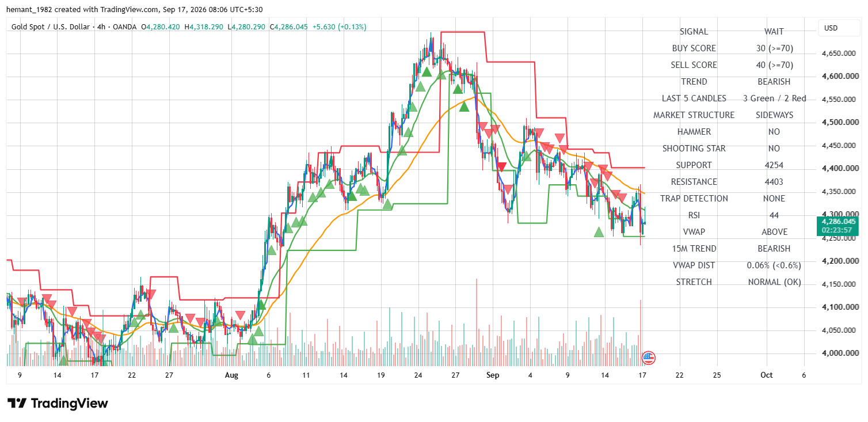Click the candle countdown timer 02:23:57
This screenshot has width=868, height=422.
[838, 230]
